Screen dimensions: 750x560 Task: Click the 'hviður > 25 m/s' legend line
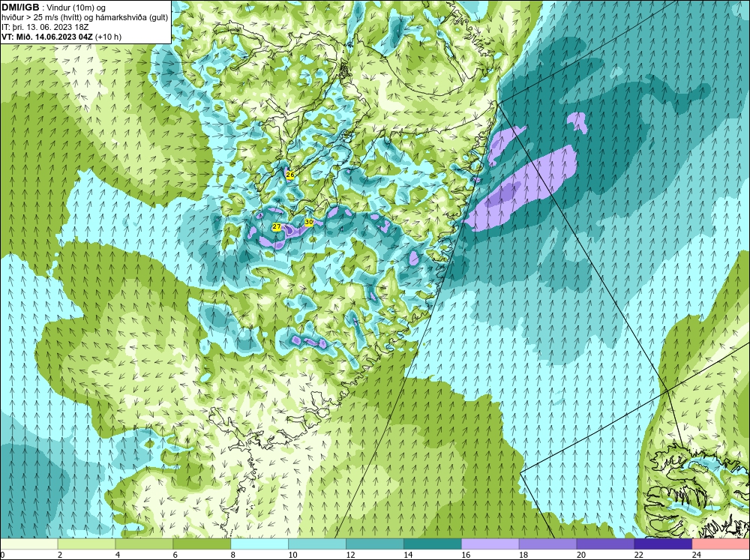pos(84,18)
